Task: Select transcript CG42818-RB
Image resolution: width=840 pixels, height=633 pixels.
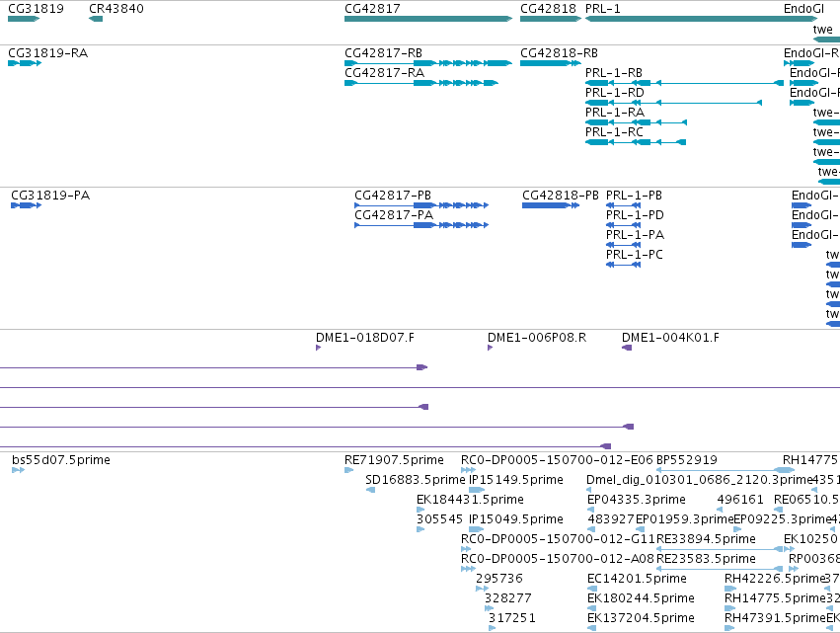Action: 551,63
